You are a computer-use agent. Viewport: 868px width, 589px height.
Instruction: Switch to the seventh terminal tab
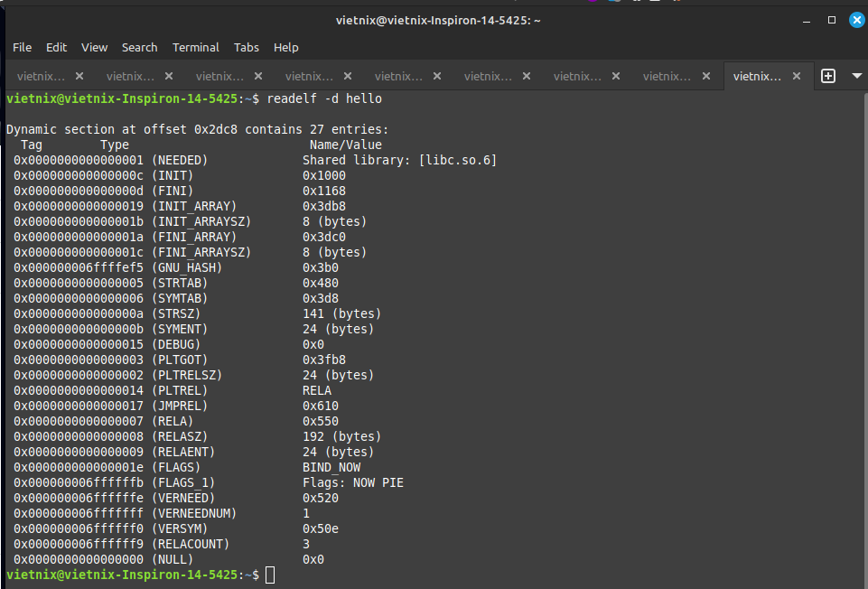577,77
